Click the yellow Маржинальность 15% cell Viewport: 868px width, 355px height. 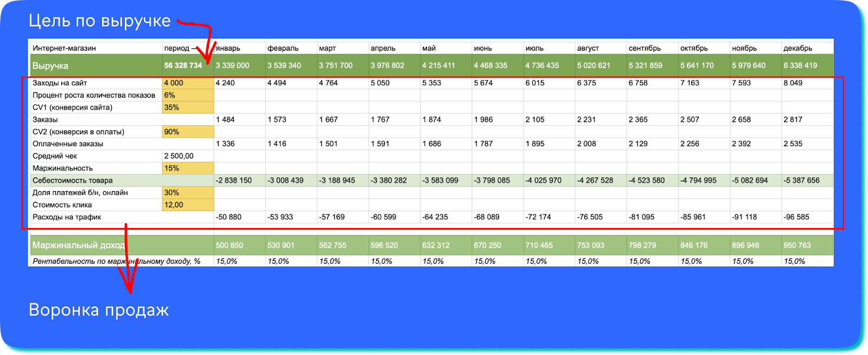point(187,168)
